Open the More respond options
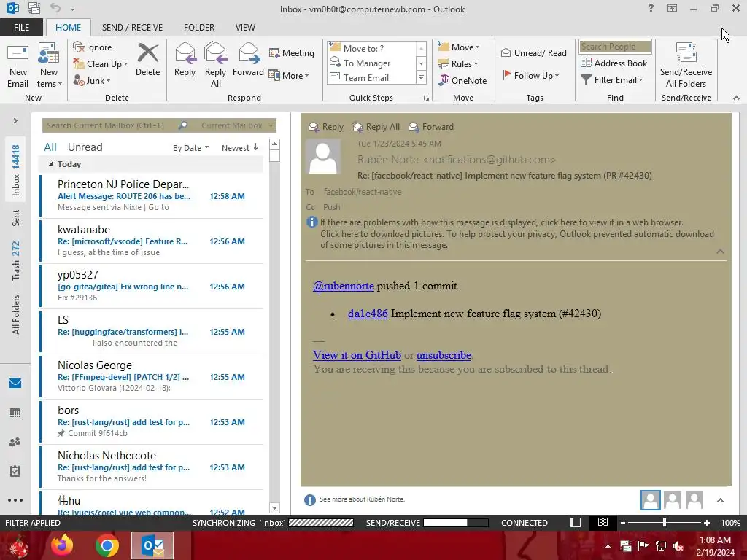 tap(289, 75)
